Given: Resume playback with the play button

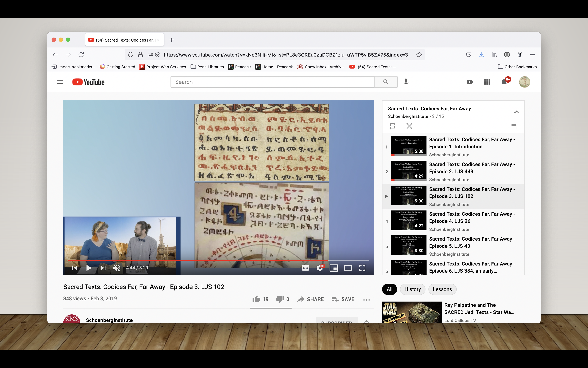Looking at the screenshot, I should click(89, 268).
